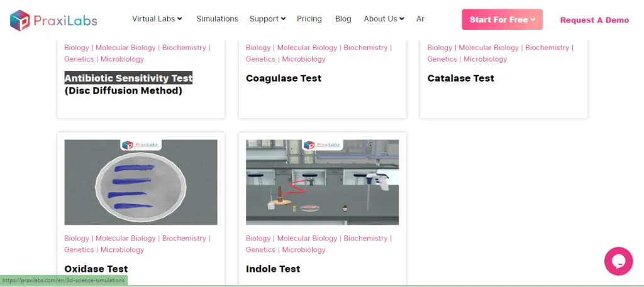Viewport: 644px width, 287px height.
Task: Open Antibiotic Sensitivity Test title
Action: [128, 78]
